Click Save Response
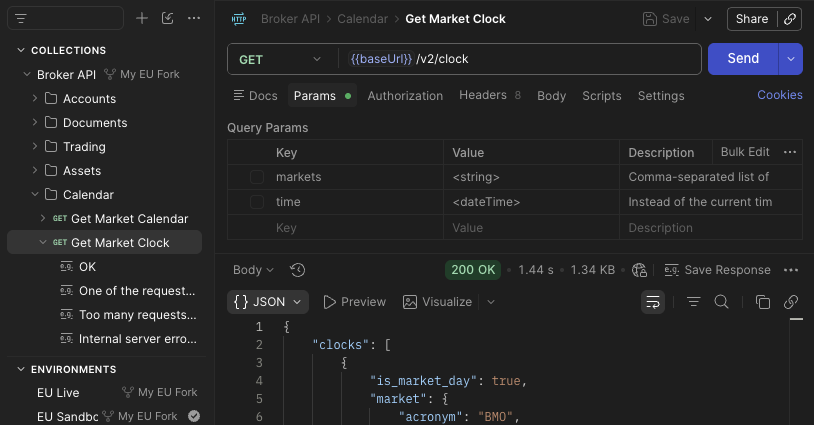The width and height of the screenshot is (814, 425). coord(717,270)
